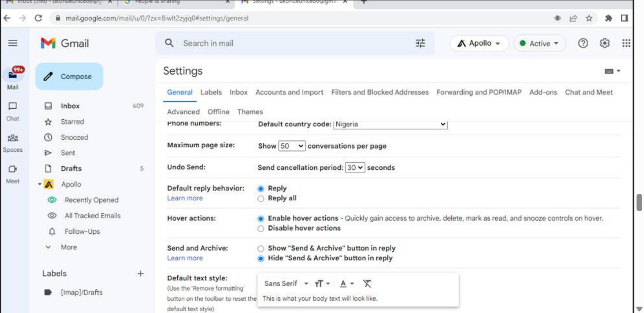Click Learn more under Default reply behavior

coord(185,198)
